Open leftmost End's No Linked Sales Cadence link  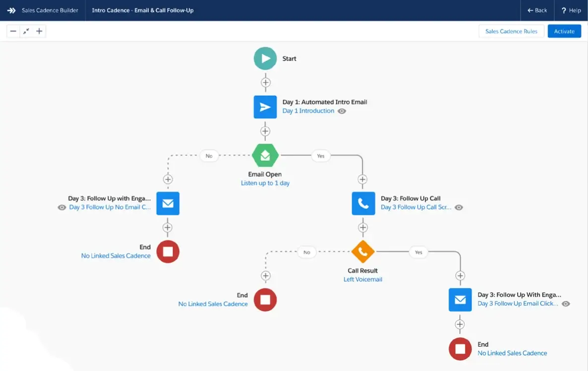116,256
